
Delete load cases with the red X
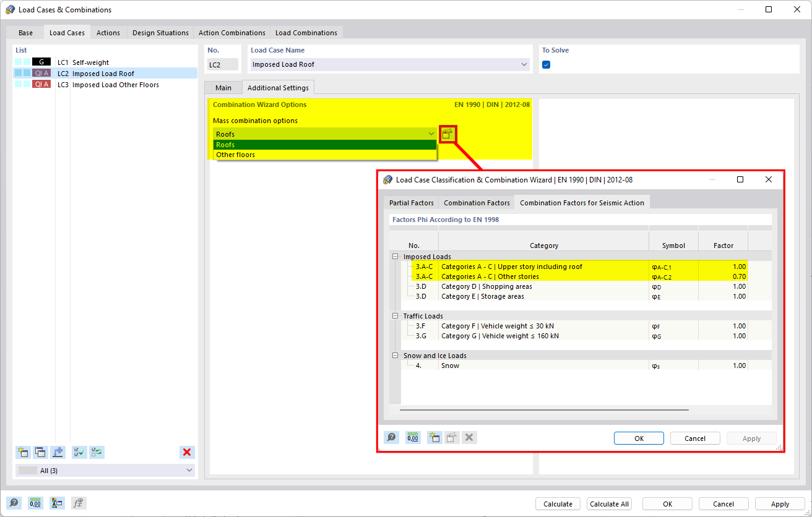coord(187,452)
